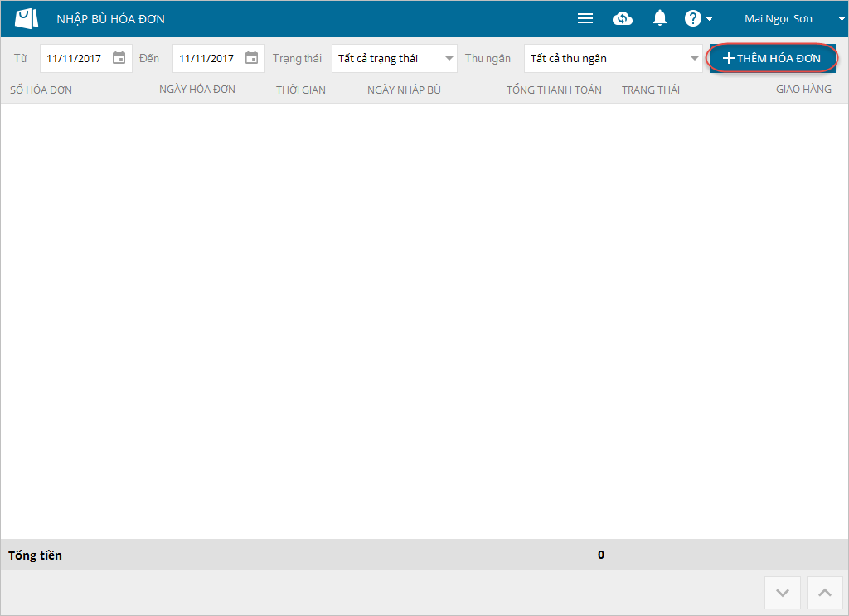Open the Mai Ngọc Sơn user menu
The width and height of the screenshot is (849, 616).
click(793, 19)
